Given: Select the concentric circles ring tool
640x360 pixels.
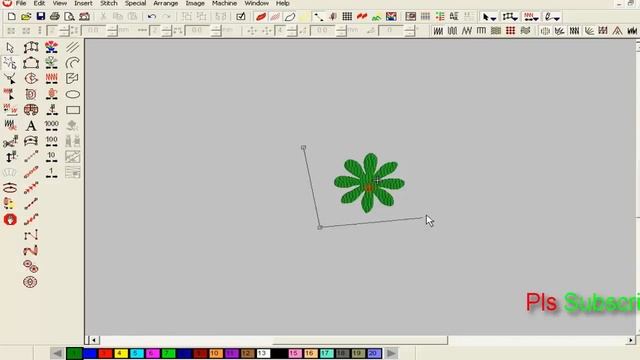Looking at the screenshot, I should click(x=31, y=282).
